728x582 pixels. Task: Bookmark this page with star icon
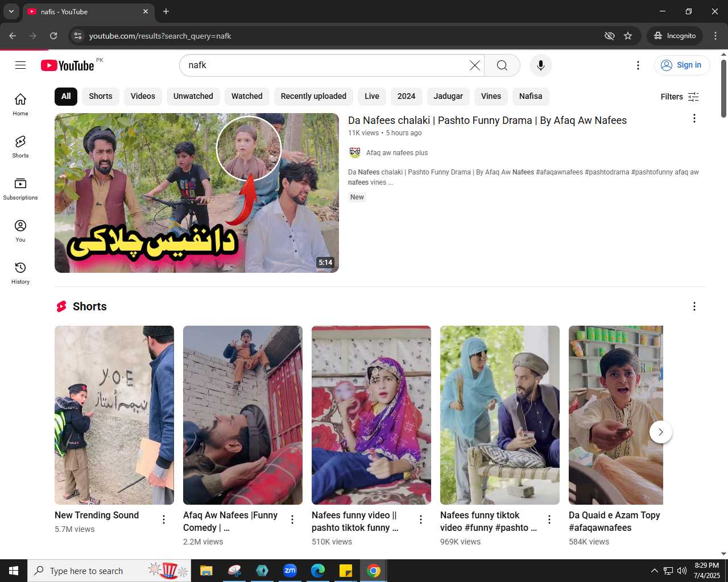[x=628, y=36]
